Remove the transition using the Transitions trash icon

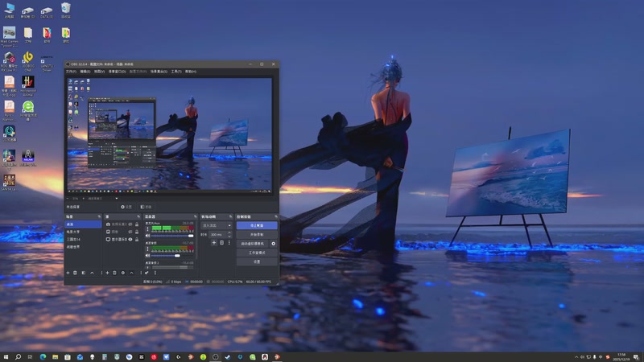(x=221, y=243)
